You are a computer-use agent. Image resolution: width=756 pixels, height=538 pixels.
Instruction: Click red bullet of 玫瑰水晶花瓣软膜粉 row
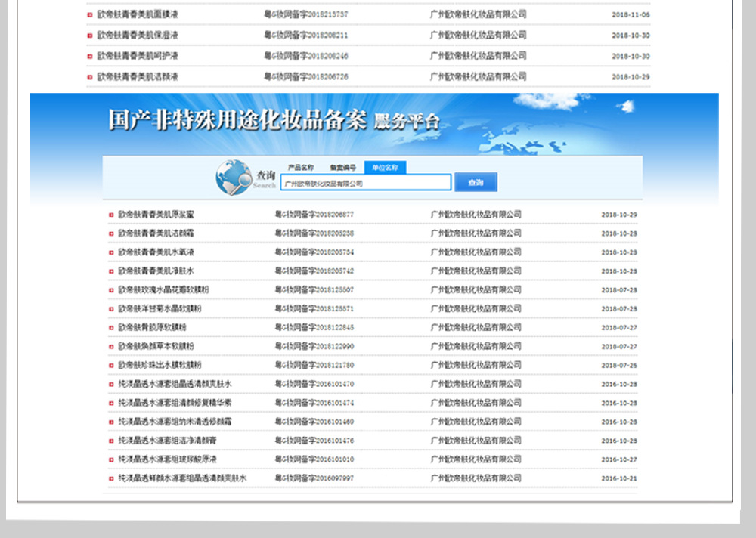[111, 290]
